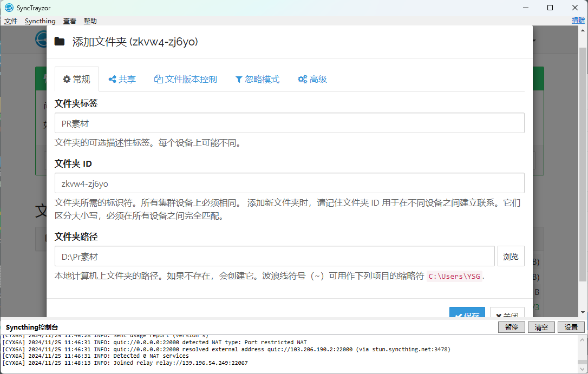Image resolution: width=588 pixels, height=374 pixels.
Task: Open the 查看 menu
Action: click(x=69, y=21)
